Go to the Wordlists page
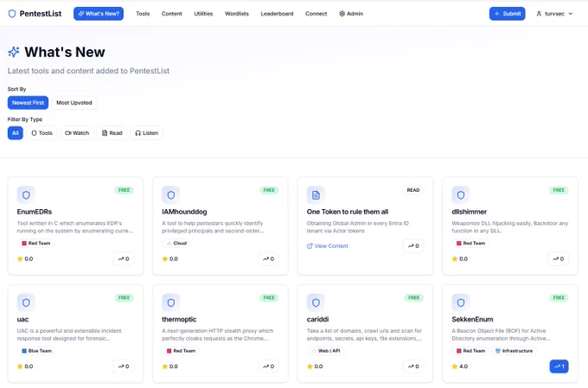The height and width of the screenshot is (388, 588). pyautogui.click(x=237, y=14)
